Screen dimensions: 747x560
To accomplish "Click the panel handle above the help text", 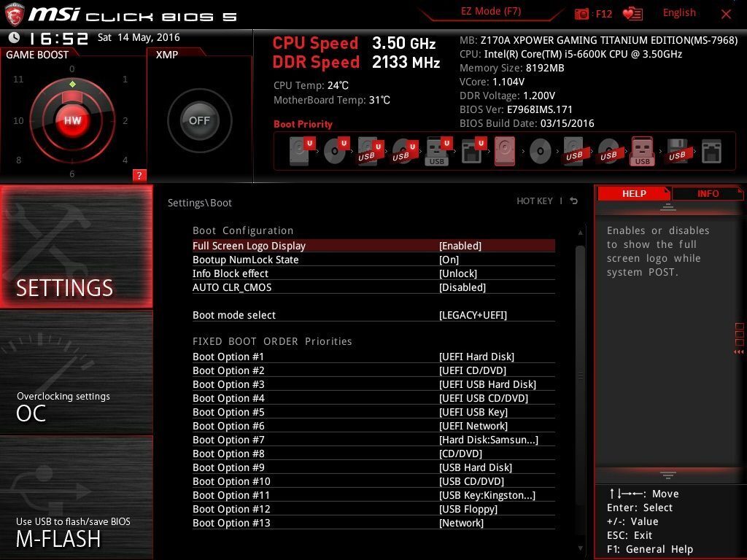I will click(x=668, y=207).
